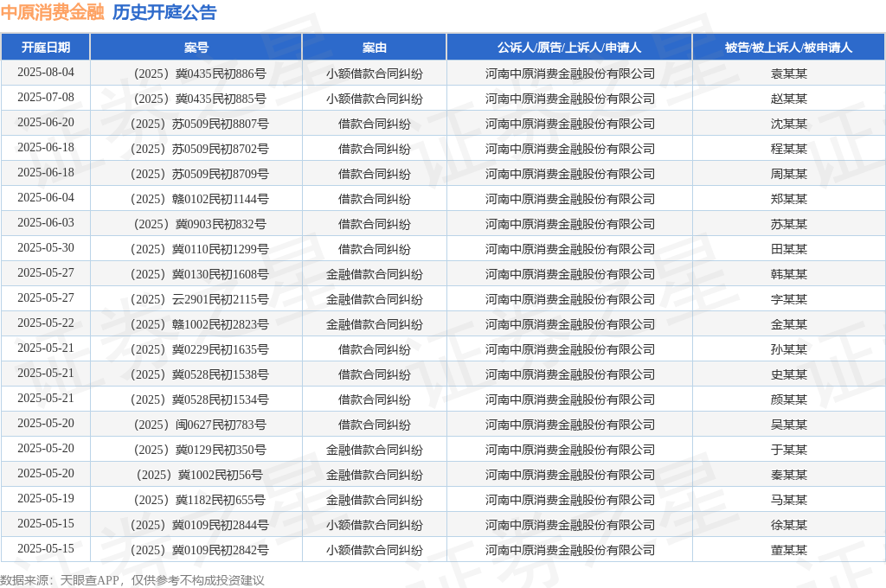Click the date 2025-06-20
The image size is (886, 588).
click(x=46, y=123)
